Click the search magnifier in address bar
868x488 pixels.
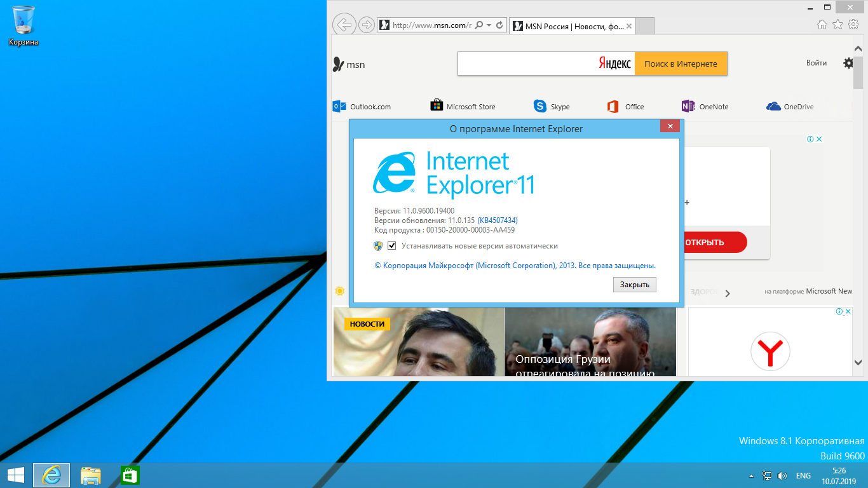(479, 25)
